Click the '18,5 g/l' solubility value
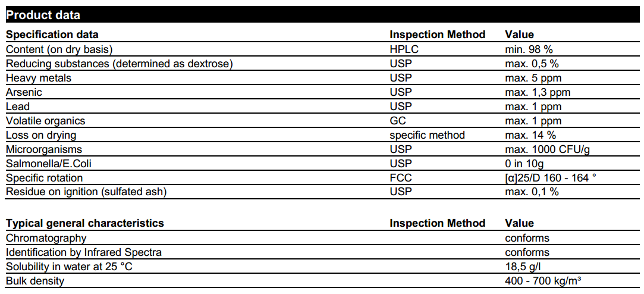 524,267
